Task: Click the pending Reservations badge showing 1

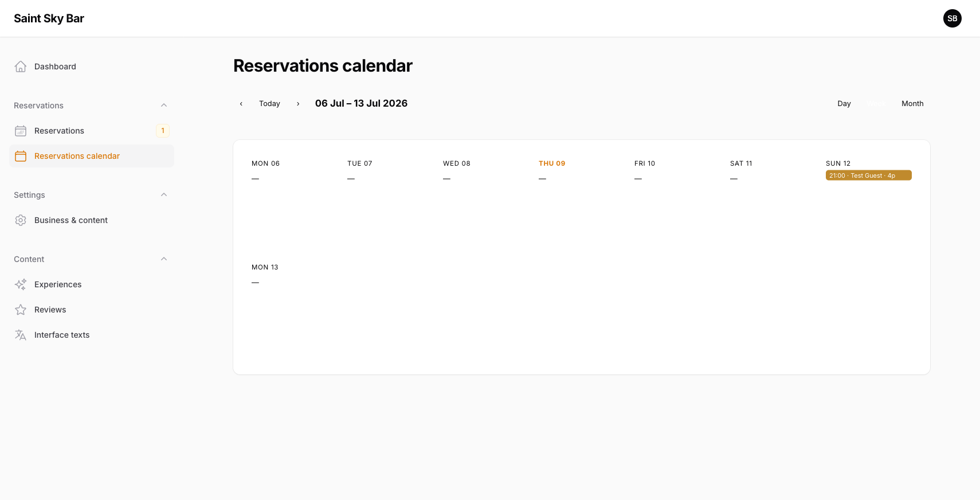Action: tap(163, 131)
